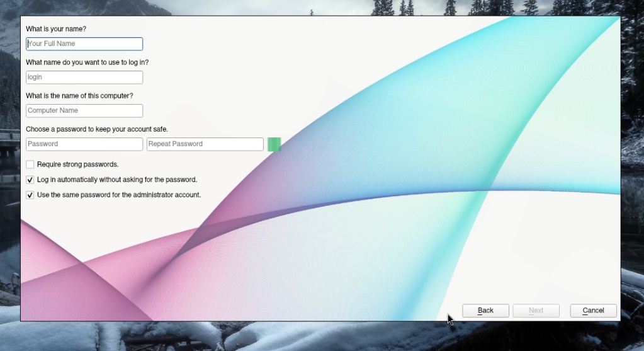Click the green password strength indicator
The width and height of the screenshot is (644, 351).
click(274, 144)
